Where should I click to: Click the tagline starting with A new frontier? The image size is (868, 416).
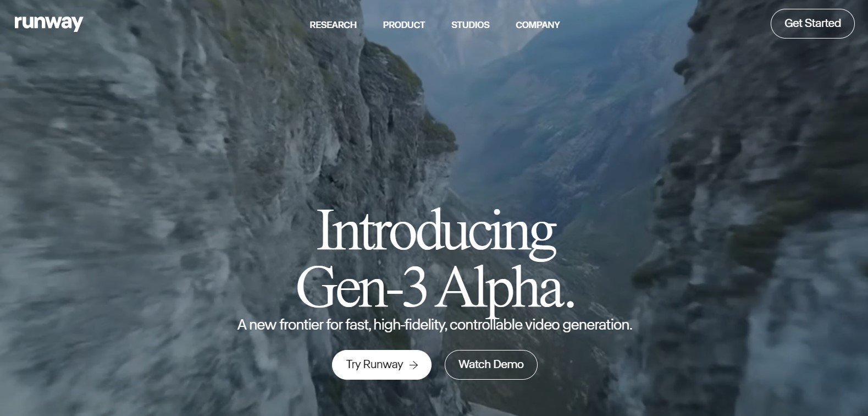point(435,325)
